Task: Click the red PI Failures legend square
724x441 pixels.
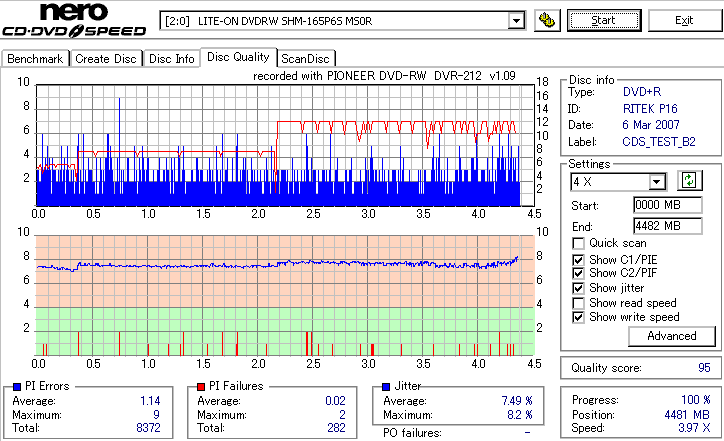Action: click(x=201, y=387)
